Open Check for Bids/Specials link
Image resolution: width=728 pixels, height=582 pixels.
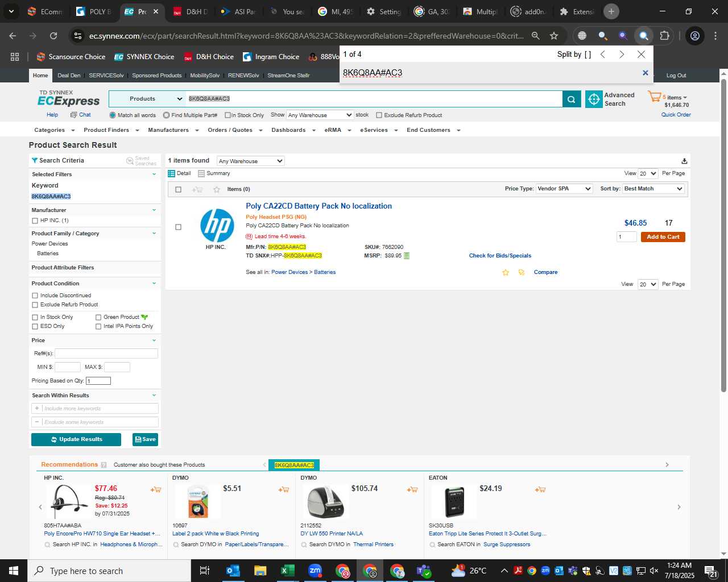[x=500, y=256]
